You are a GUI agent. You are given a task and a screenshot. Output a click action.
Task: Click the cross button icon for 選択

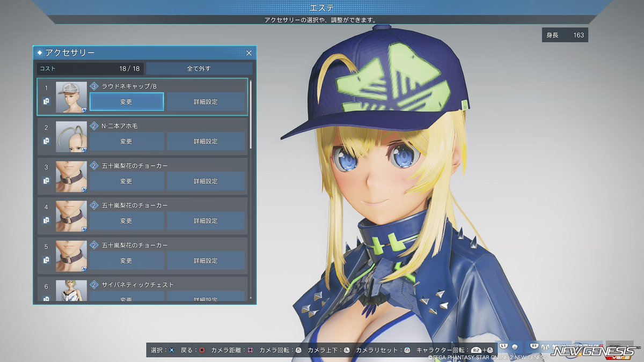(172, 350)
